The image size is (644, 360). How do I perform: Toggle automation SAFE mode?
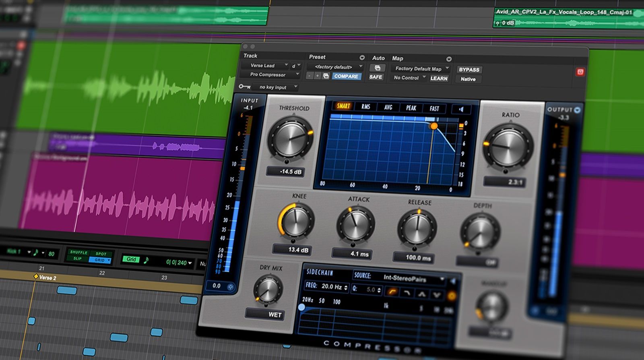[x=376, y=77]
